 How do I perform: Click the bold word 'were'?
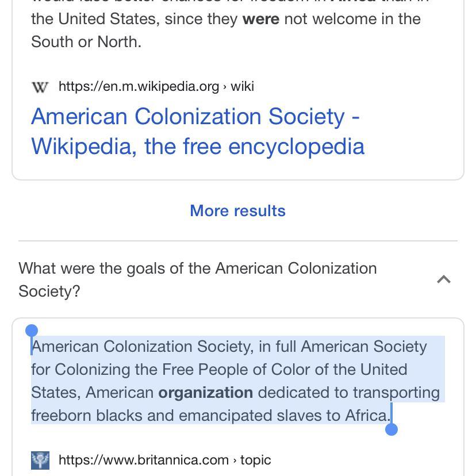tap(260, 19)
